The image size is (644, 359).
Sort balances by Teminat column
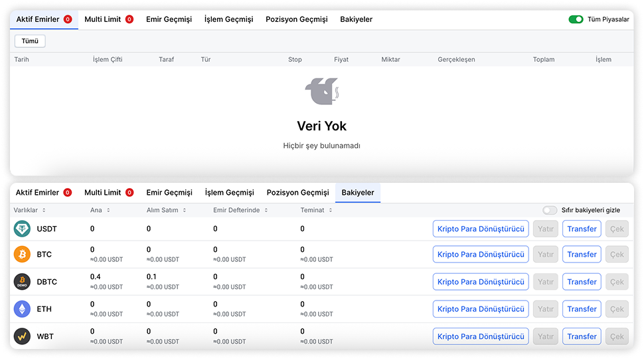coord(316,210)
